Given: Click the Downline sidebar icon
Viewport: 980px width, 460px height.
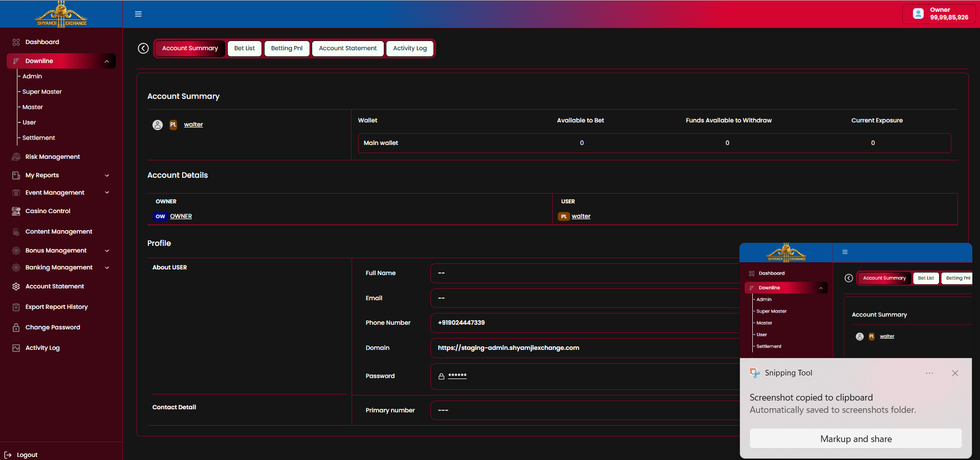Looking at the screenshot, I should [x=16, y=61].
